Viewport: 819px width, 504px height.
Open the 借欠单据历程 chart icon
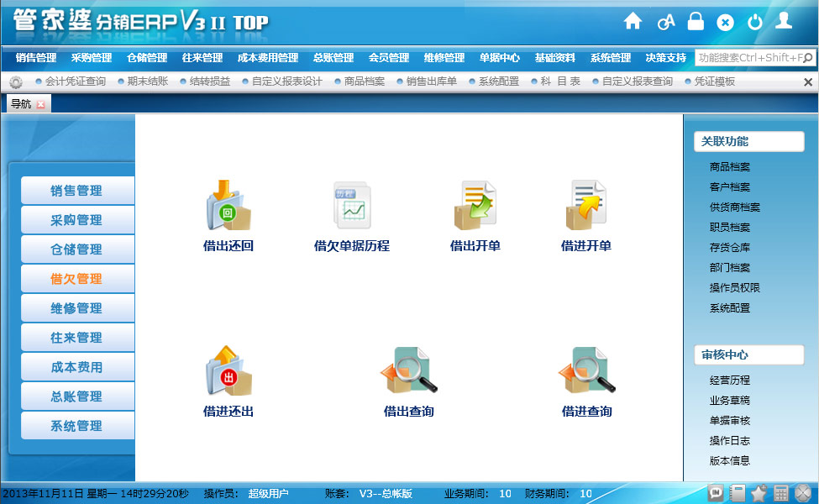(351, 206)
